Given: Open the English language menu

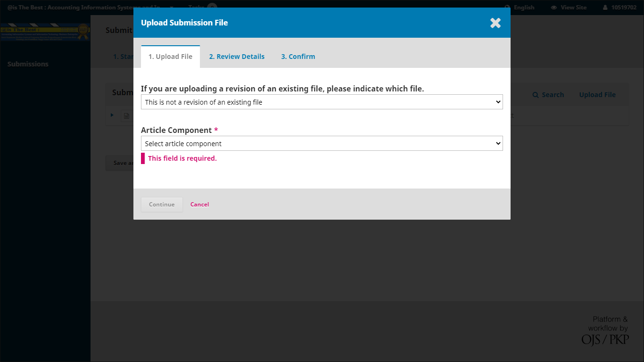Looking at the screenshot, I should [x=520, y=8].
